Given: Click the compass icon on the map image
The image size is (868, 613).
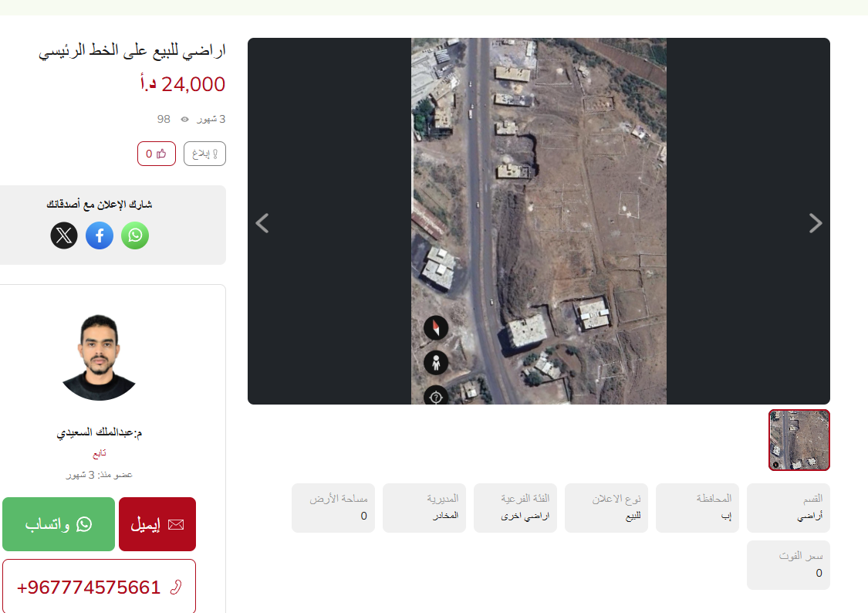Looking at the screenshot, I should coord(436,328).
